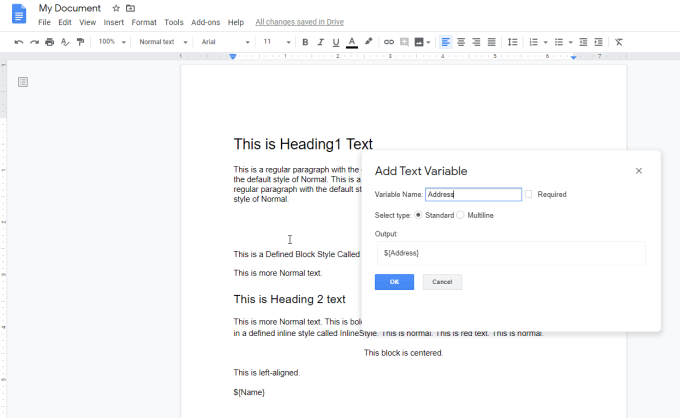Click the Output ${Address} box
The height and width of the screenshot is (418, 680).
[x=511, y=253]
